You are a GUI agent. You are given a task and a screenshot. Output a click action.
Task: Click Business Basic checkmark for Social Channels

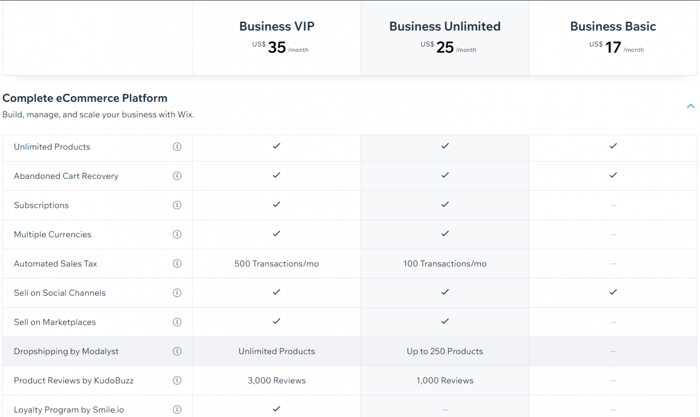[x=613, y=292]
